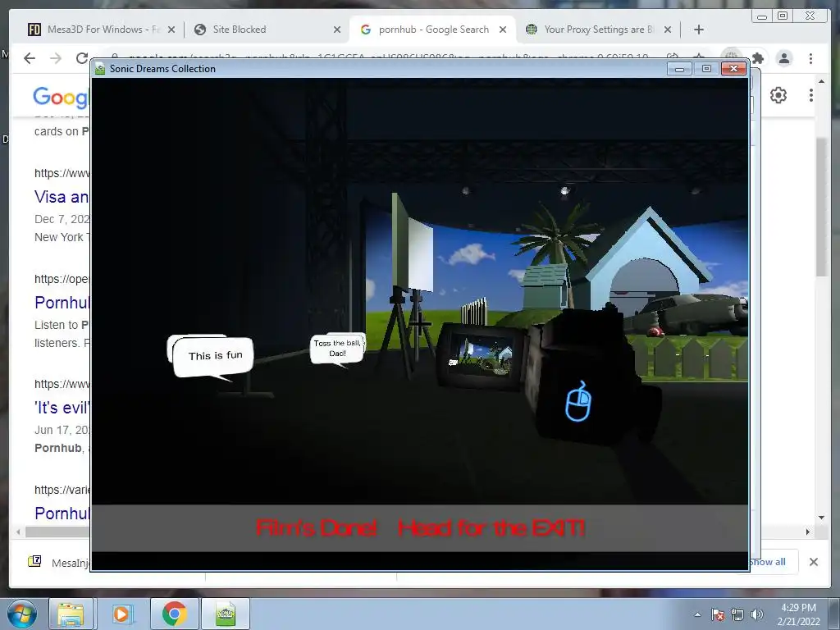Image resolution: width=840 pixels, height=630 pixels.
Task: Click the page scroll-down arrow
Action: point(822,518)
